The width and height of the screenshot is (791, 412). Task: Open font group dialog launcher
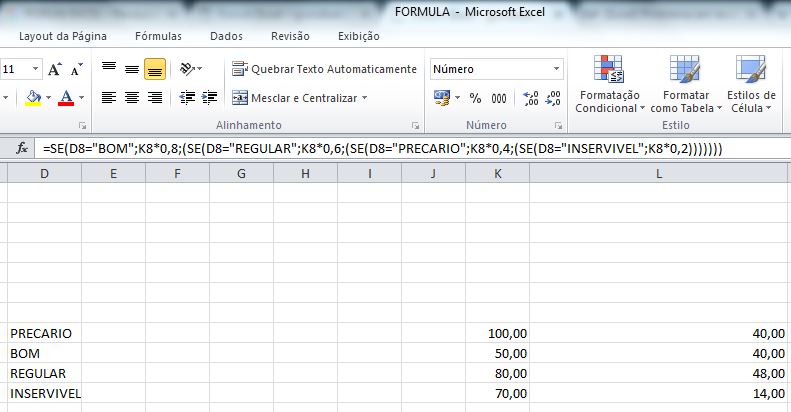point(83,126)
